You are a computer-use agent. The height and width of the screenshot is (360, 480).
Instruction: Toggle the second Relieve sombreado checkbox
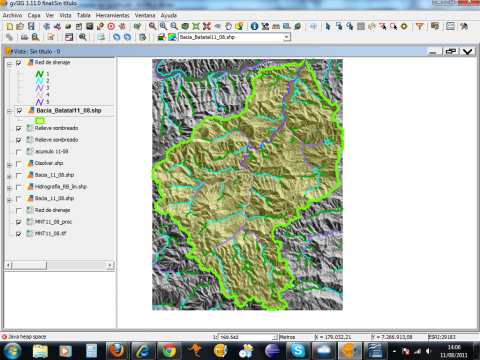(x=19, y=140)
